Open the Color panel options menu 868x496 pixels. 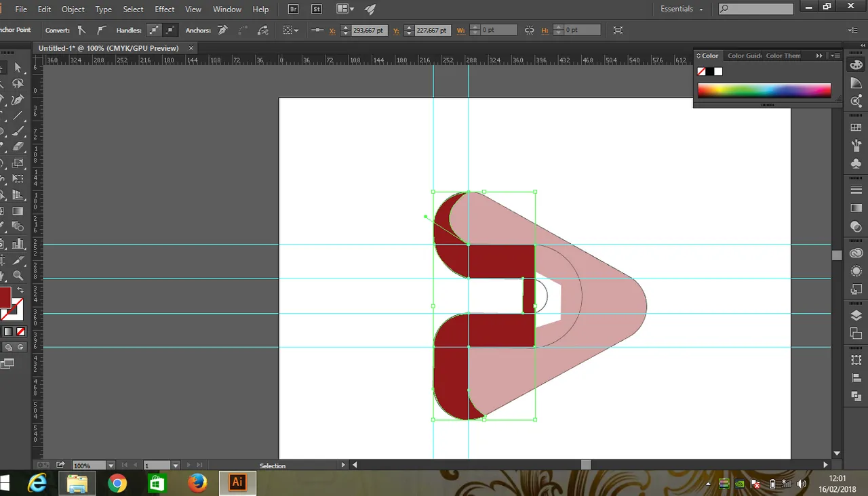835,56
